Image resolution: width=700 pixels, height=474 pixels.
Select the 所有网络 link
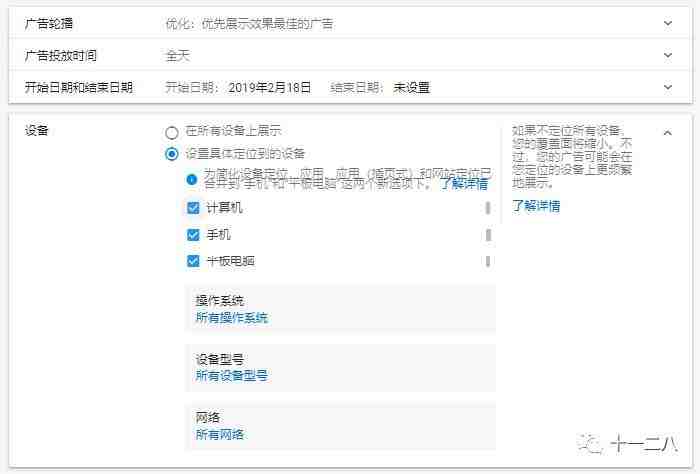[x=220, y=434]
